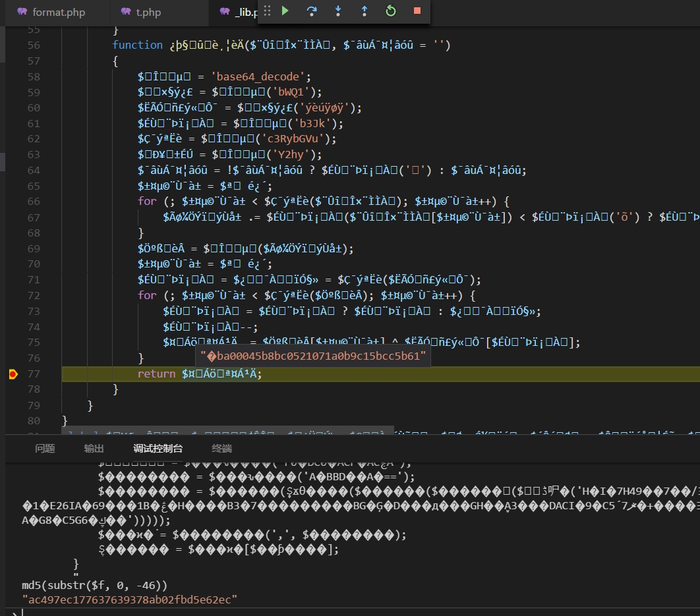Click line number 66 in the gutter
Screen dimensions: 700x616
34,202
